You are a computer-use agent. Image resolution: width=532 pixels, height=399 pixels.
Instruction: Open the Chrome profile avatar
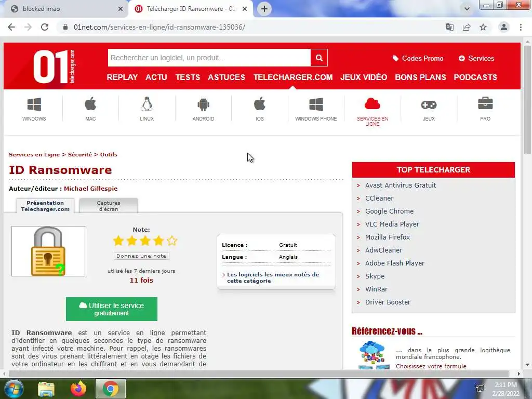[504, 27]
